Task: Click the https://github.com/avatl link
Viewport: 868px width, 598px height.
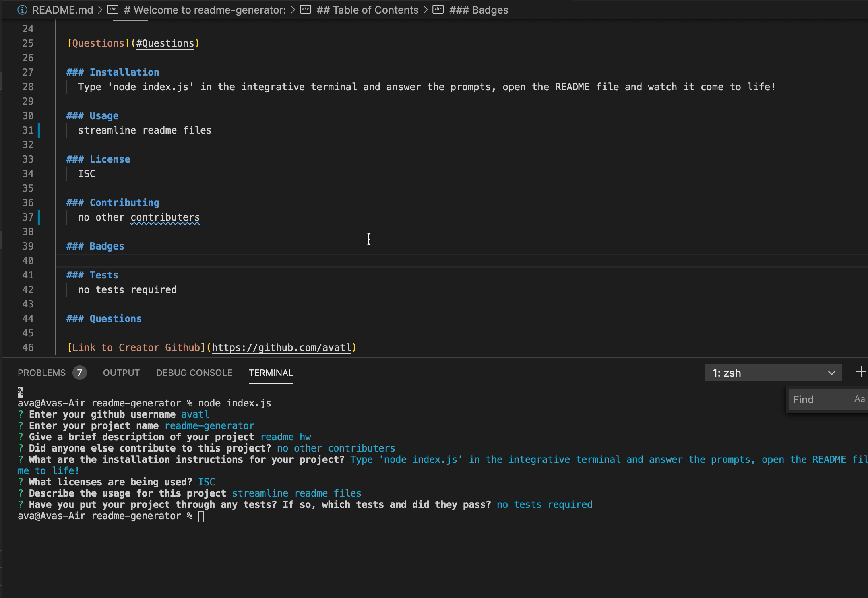Action: (281, 348)
